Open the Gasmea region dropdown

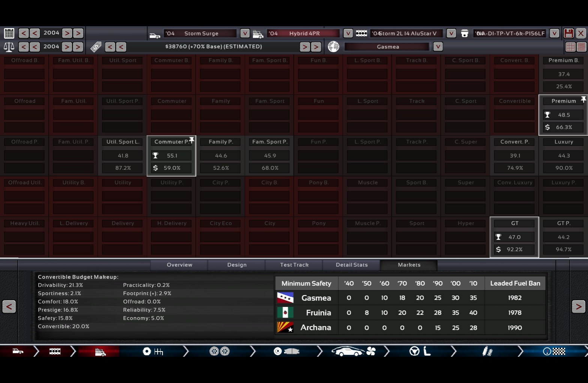(x=438, y=47)
